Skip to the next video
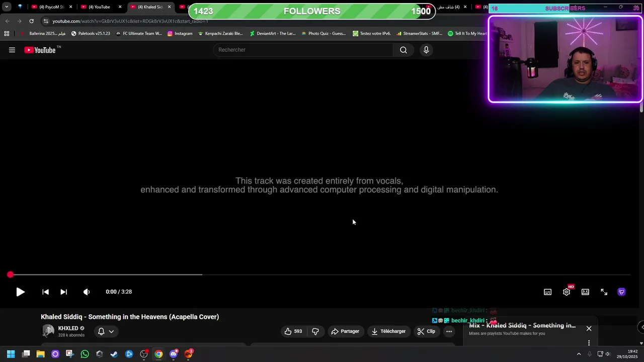644x362 pixels. pyautogui.click(x=63, y=292)
